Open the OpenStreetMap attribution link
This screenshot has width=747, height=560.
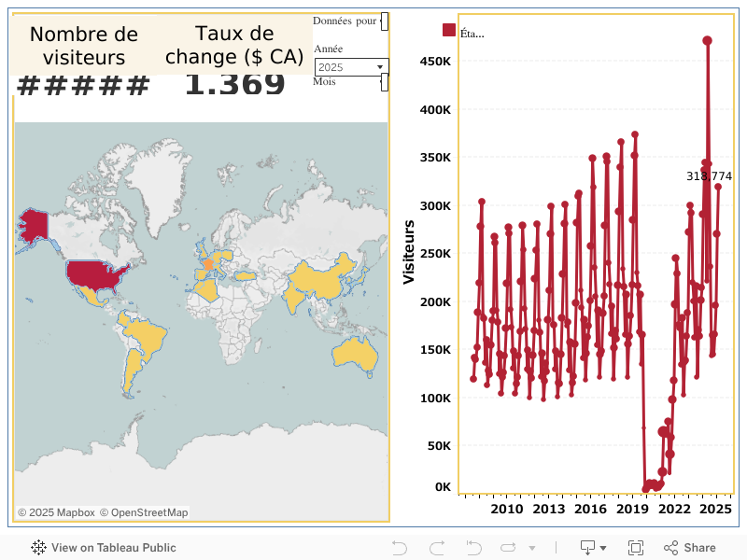pyautogui.click(x=144, y=512)
